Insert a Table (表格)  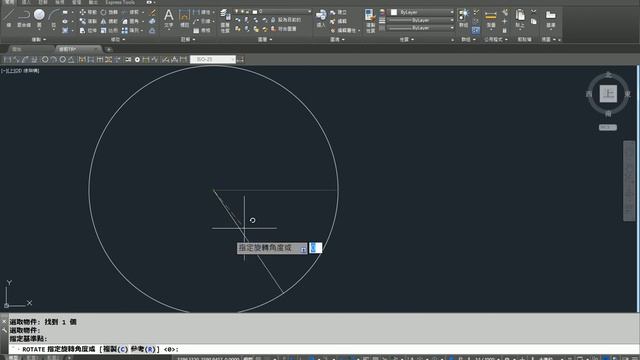(x=202, y=31)
